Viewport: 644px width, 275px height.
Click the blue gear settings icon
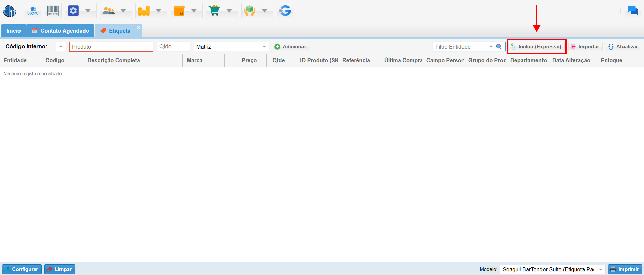pyautogui.click(x=73, y=11)
